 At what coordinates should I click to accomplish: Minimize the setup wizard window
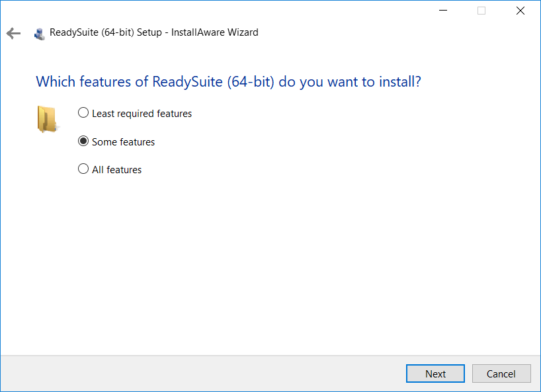coord(443,11)
